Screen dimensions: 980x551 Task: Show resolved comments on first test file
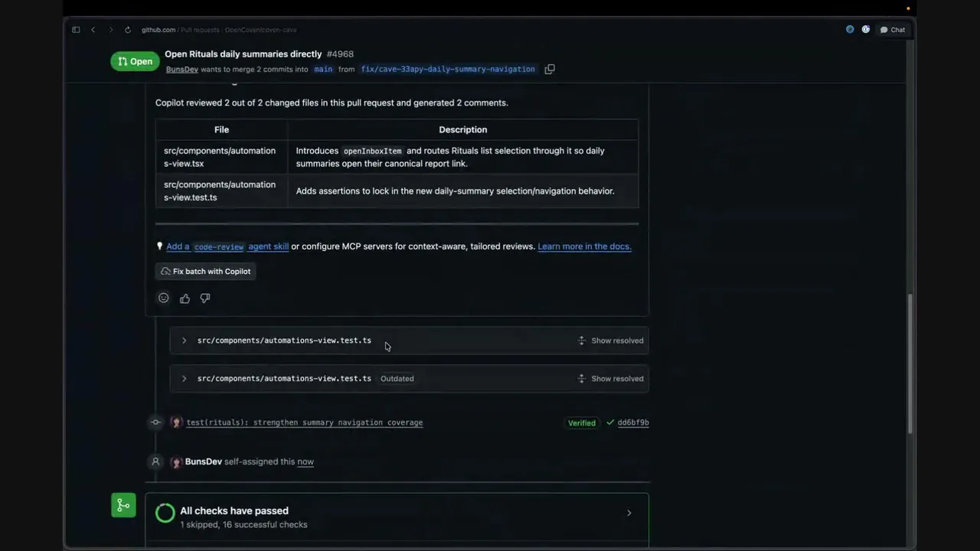click(610, 341)
